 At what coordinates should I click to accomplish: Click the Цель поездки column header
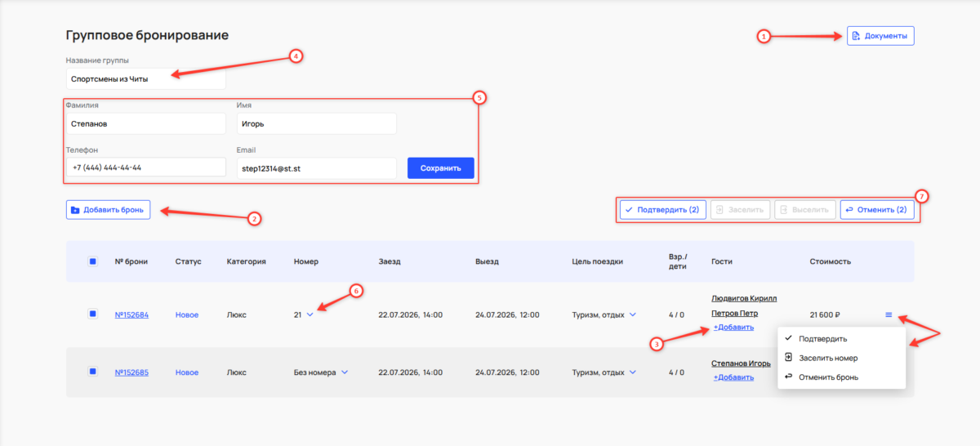pyautogui.click(x=598, y=262)
